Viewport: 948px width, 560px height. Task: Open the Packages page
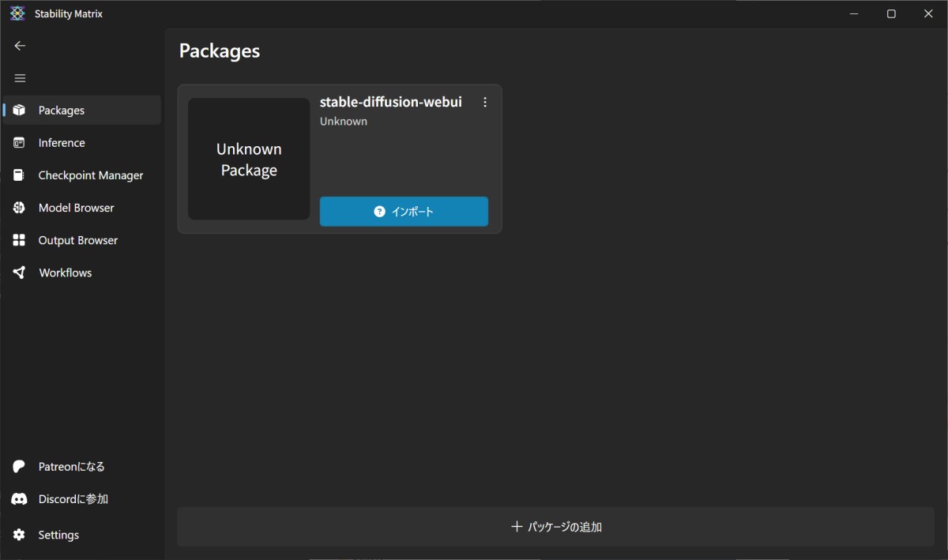click(x=82, y=111)
